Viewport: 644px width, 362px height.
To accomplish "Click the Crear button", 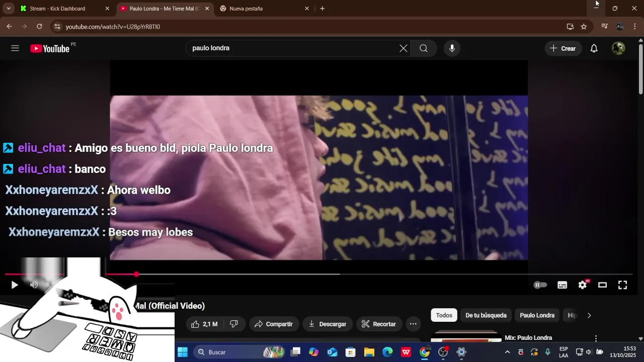I will pos(563,48).
